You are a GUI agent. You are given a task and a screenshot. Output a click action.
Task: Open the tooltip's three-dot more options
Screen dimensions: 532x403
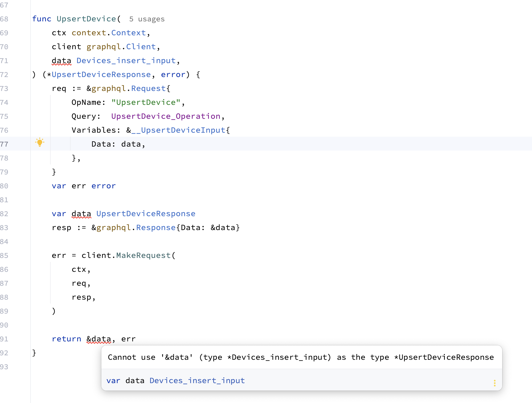(494, 383)
